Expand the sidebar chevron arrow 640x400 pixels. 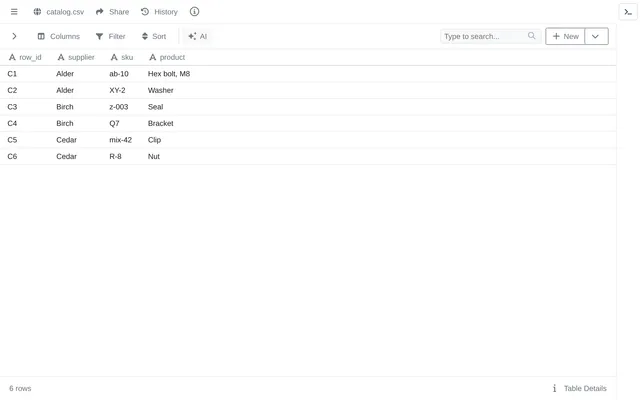pyautogui.click(x=14, y=36)
